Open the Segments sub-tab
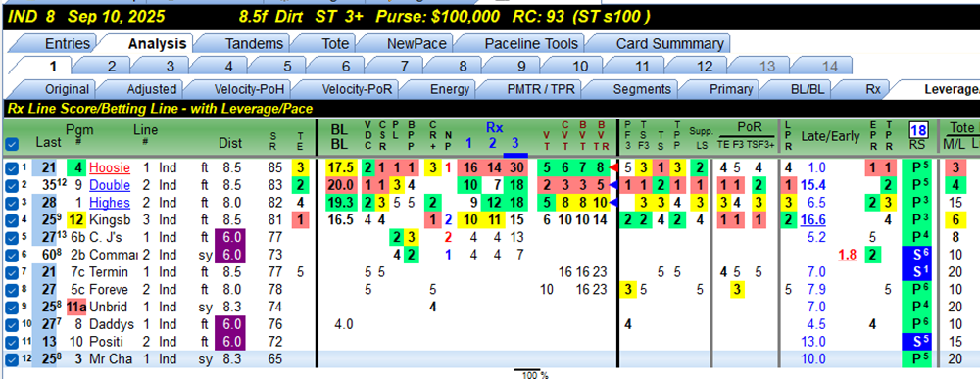This screenshot has height=380, width=980. (x=642, y=89)
